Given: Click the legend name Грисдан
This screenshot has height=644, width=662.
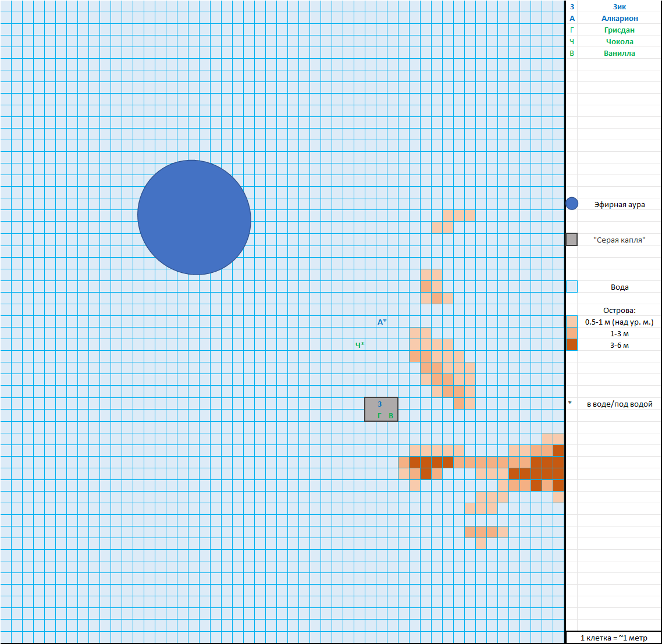Looking at the screenshot, I should (x=620, y=30).
